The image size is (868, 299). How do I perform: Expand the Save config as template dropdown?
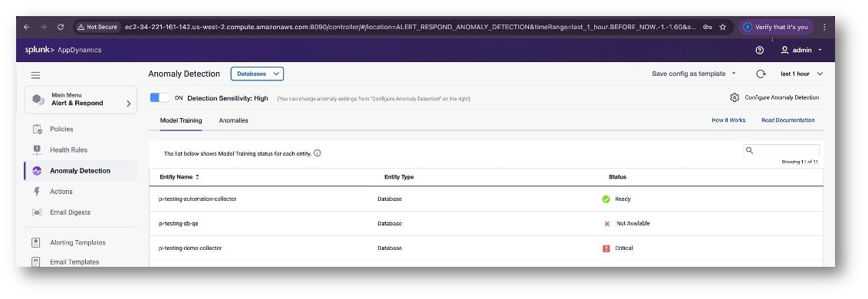(x=694, y=74)
